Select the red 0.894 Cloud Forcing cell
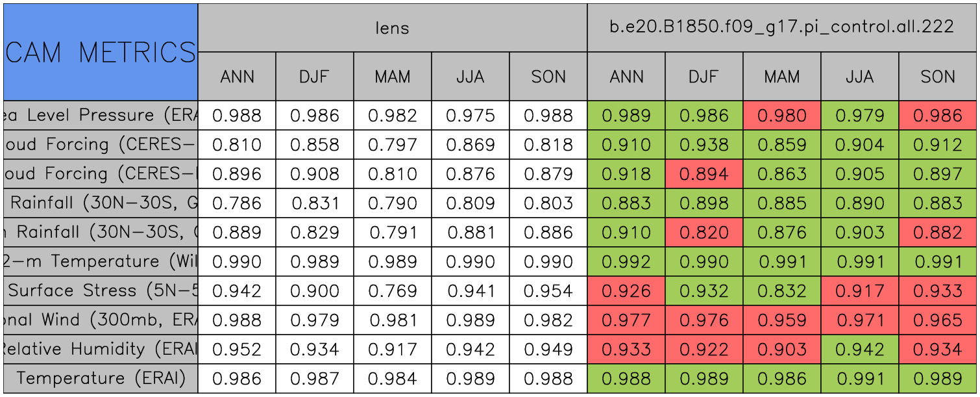This screenshot has width=980, height=397. click(704, 174)
